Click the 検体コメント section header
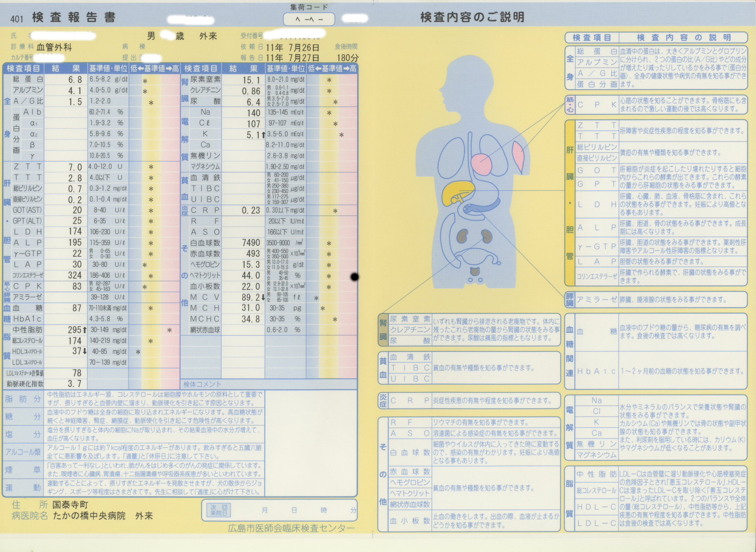Screen dimensions: 756x552 pos(202,384)
